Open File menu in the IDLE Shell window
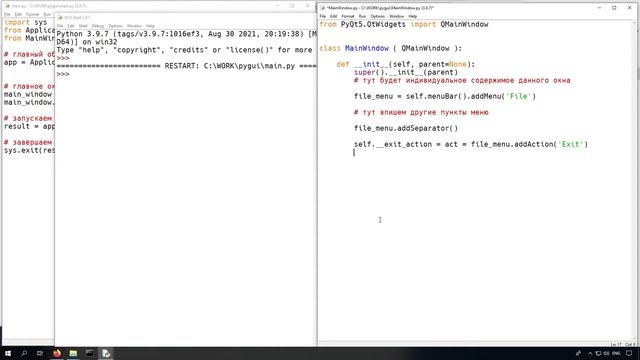The width and height of the screenshot is (640, 360). point(60,26)
